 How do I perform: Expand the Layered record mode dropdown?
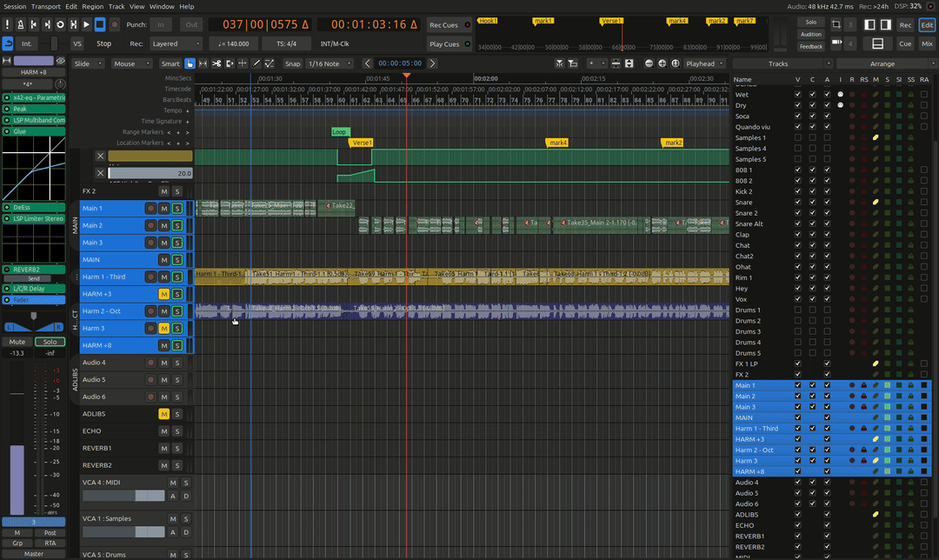177,43
